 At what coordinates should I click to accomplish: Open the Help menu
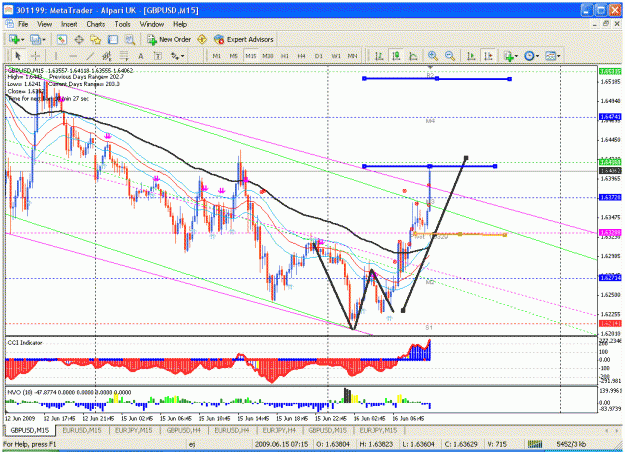click(180, 24)
